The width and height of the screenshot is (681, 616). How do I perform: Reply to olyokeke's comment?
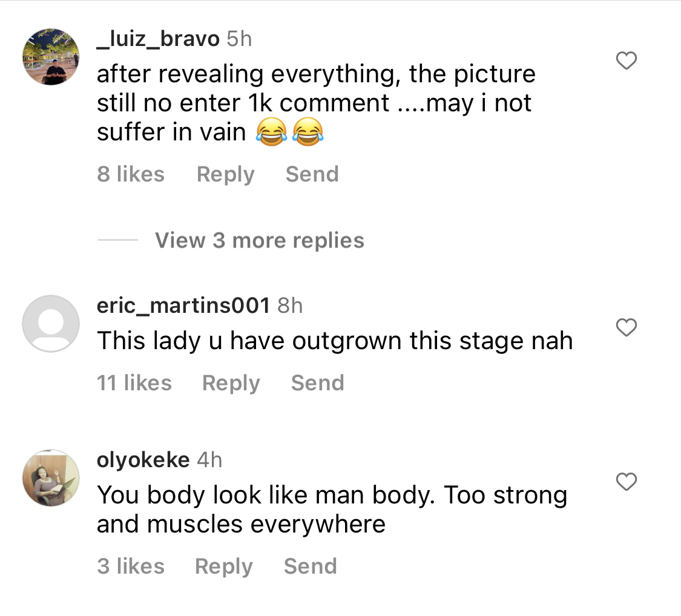point(223,566)
